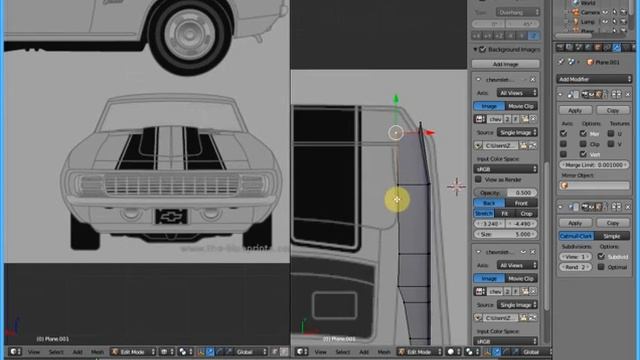The width and height of the screenshot is (640, 360).
Task: Open viewport shading selector in right viewport header
Action: pos(453,351)
